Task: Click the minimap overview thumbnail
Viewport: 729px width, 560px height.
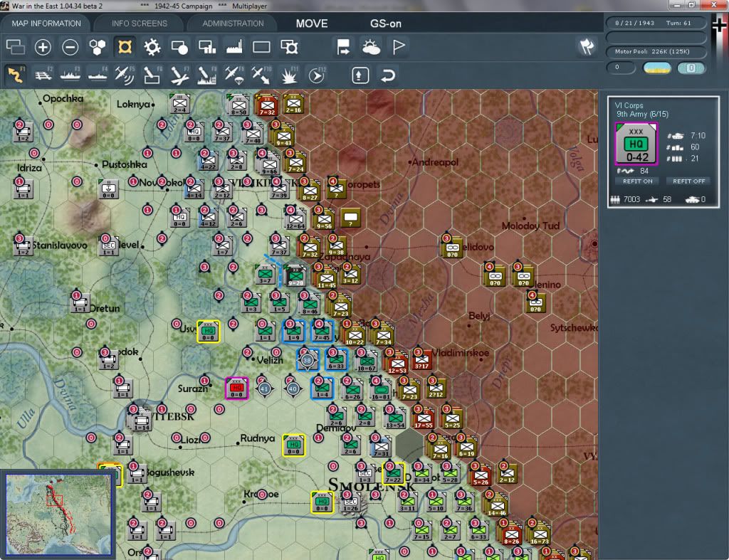Action: click(58, 514)
